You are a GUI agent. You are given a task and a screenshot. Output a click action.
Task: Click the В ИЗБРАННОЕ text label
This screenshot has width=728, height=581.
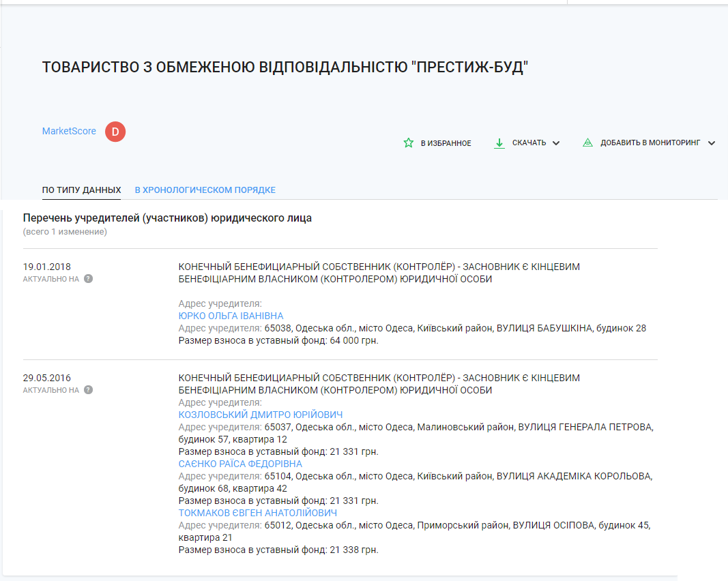[x=446, y=143]
